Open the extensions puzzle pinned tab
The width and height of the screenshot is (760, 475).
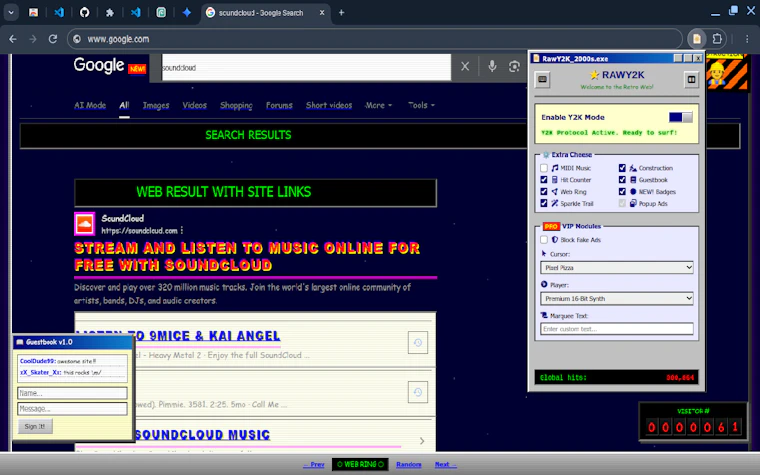point(110,13)
